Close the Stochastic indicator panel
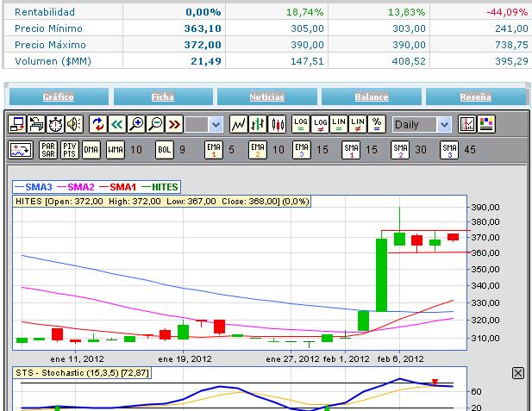 518,372
